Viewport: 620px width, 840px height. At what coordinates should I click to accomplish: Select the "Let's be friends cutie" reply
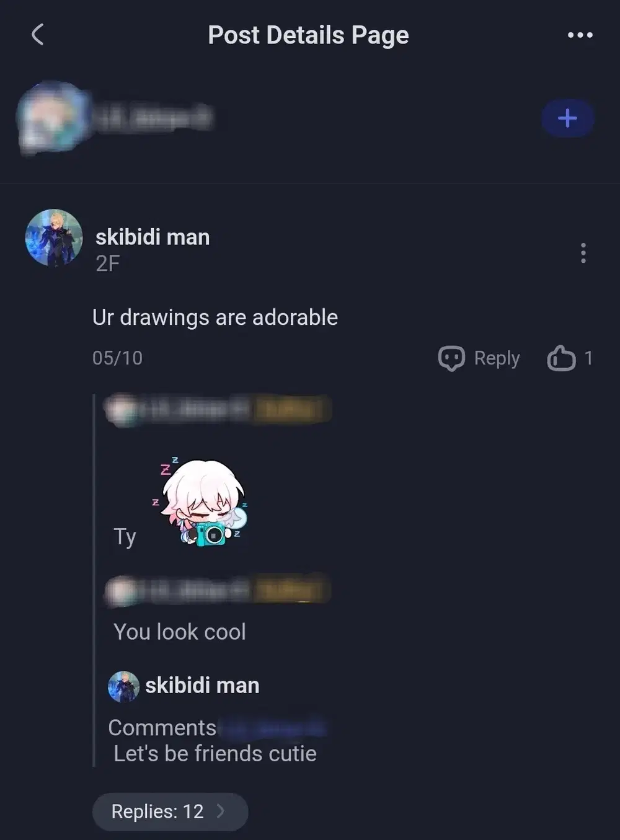click(x=215, y=753)
